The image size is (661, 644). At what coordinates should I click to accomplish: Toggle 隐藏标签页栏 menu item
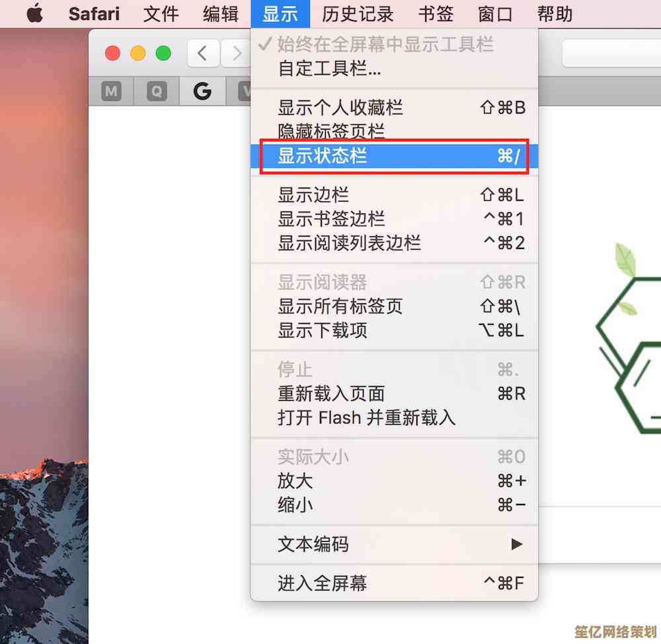pos(394,131)
